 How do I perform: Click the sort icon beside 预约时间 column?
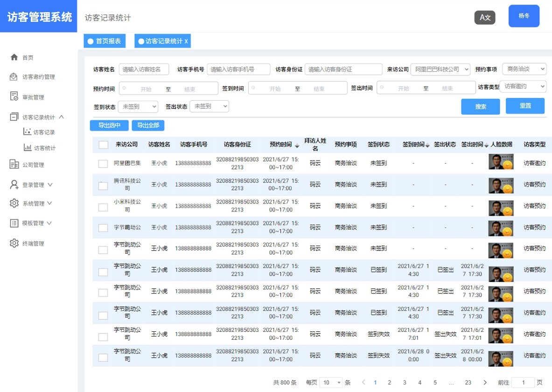pyautogui.click(x=297, y=146)
